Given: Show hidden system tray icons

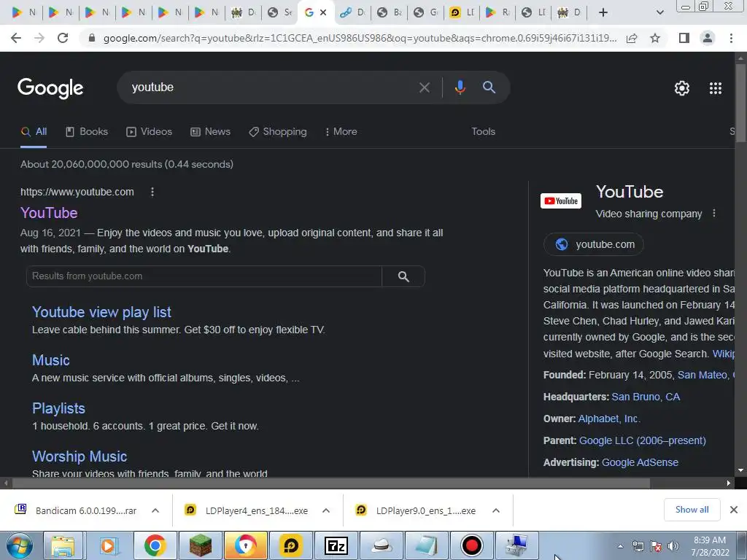Looking at the screenshot, I should point(620,546).
